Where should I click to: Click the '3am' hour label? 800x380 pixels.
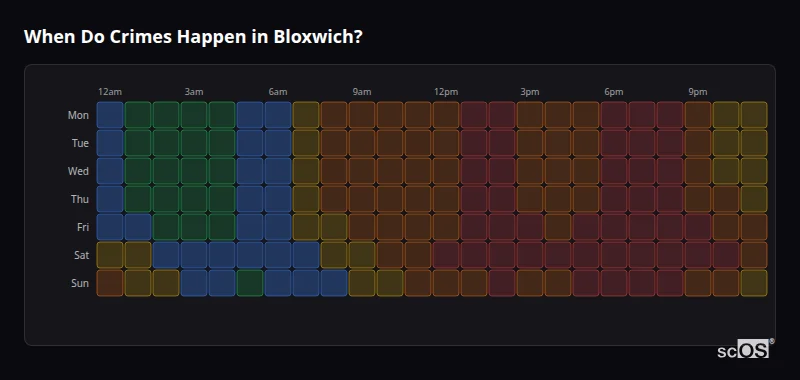(194, 92)
